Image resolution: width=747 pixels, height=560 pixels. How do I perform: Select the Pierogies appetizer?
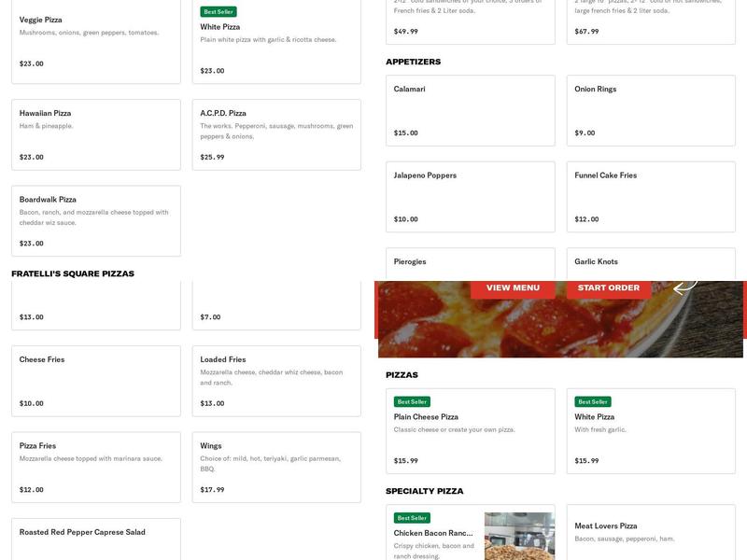(x=472, y=266)
